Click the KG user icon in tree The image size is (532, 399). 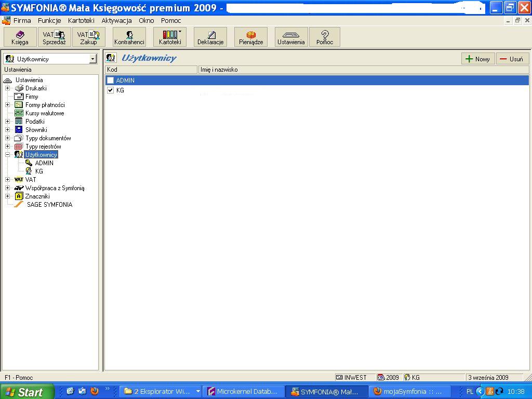coord(29,171)
